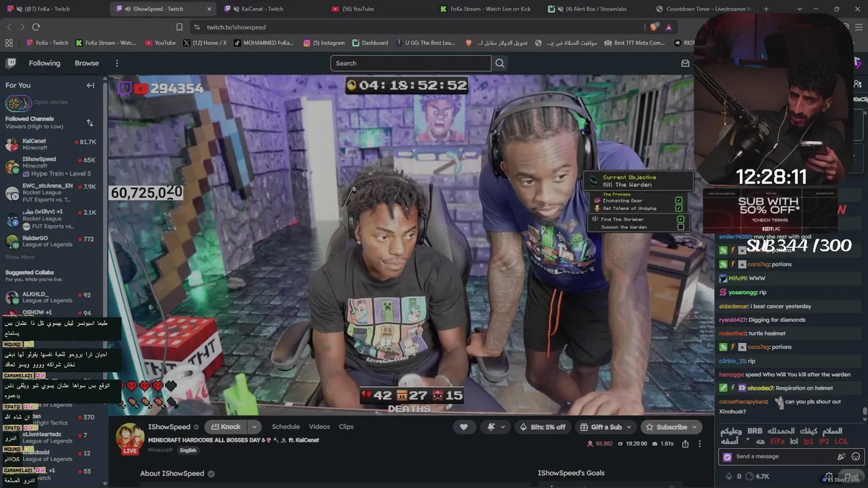Click the Twitch home logo
868x488 pixels.
coord(11,63)
